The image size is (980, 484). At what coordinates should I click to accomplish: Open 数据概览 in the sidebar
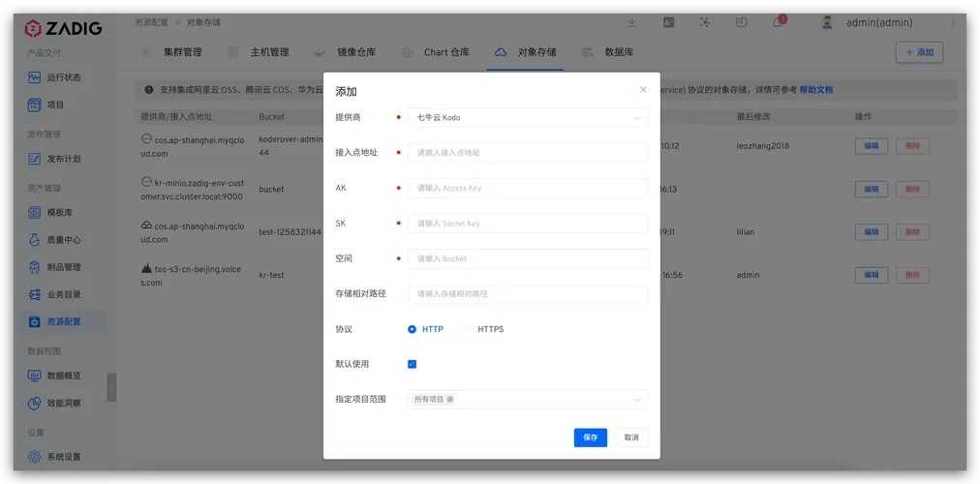tap(55, 376)
